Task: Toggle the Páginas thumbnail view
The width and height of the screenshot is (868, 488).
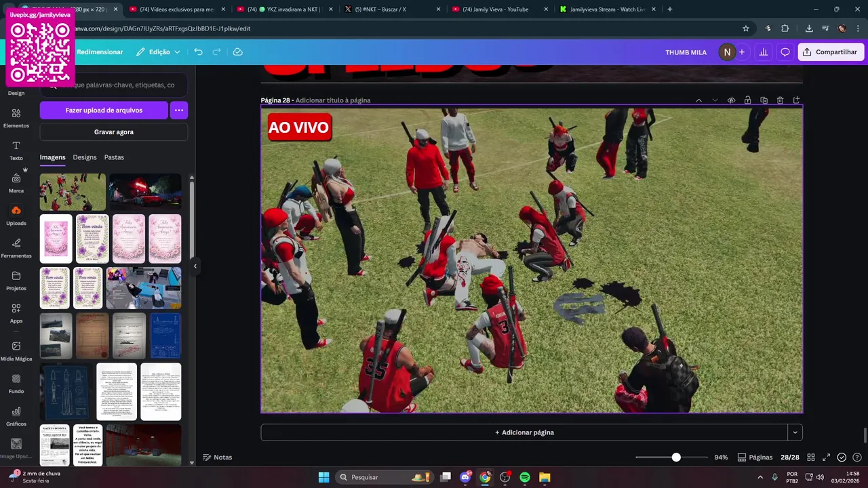Action: pyautogui.click(x=755, y=457)
